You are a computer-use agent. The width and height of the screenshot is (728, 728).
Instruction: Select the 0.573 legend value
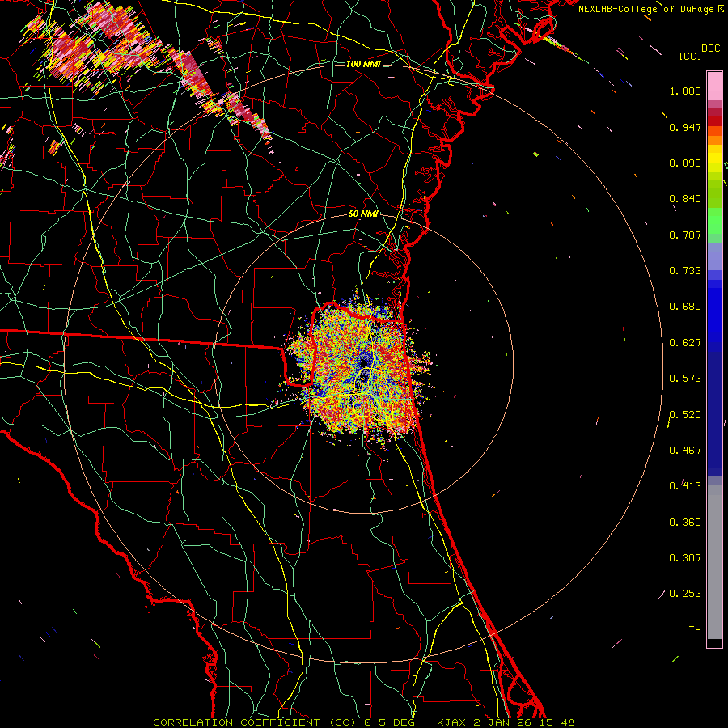click(685, 379)
